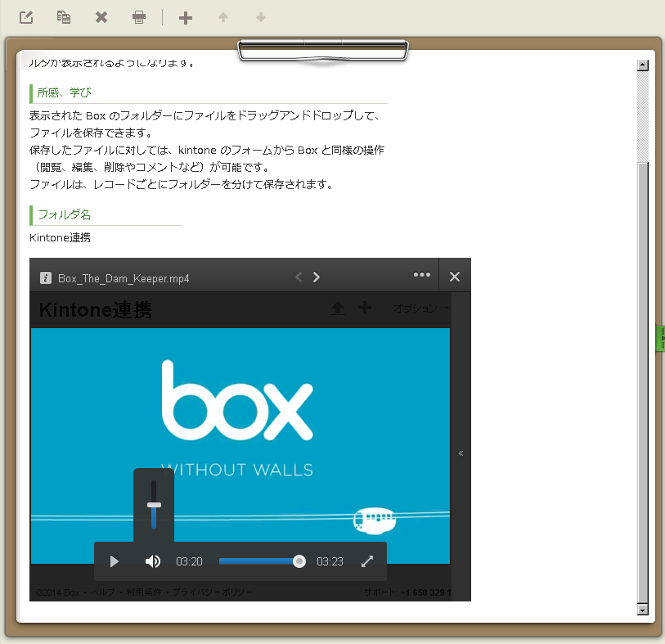Enter fullscreen video mode
This screenshot has width=665, height=644.
[367, 561]
